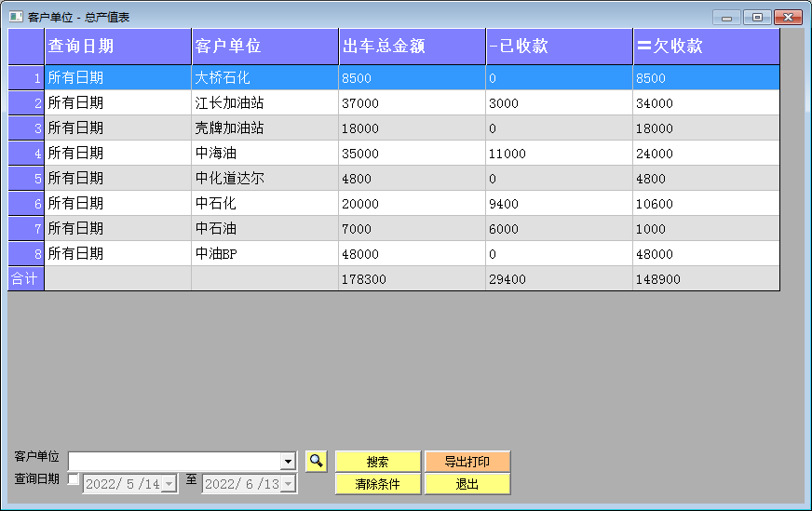Enable the 查询日期 checkbox
This screenshot has height=511, width=812.
click(x=74, y=479)
